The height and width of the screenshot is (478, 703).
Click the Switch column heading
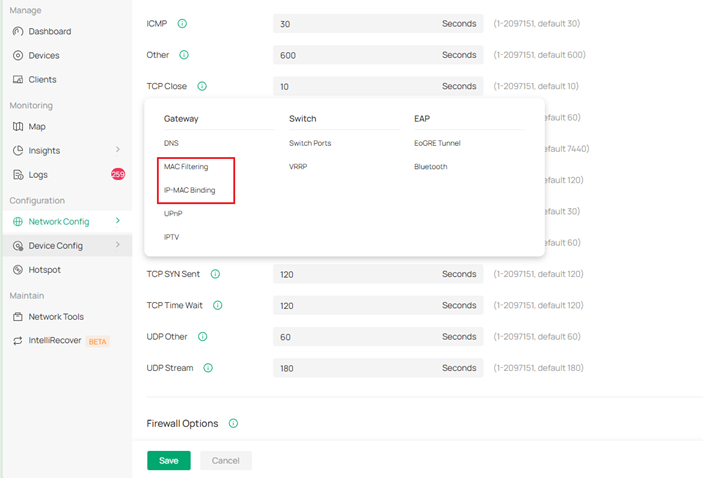(303, 119)
